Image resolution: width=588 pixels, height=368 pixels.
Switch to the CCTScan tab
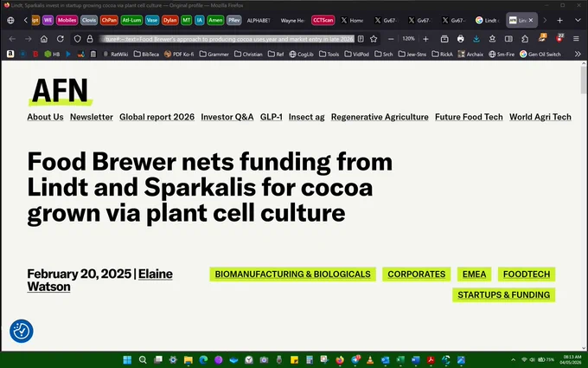point(323,20)
